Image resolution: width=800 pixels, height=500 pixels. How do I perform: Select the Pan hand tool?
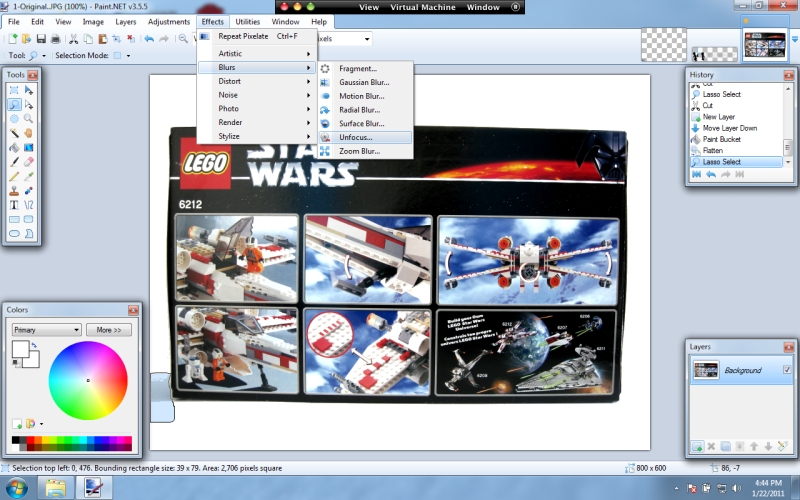pyautogui.click(x=29, y=133)
